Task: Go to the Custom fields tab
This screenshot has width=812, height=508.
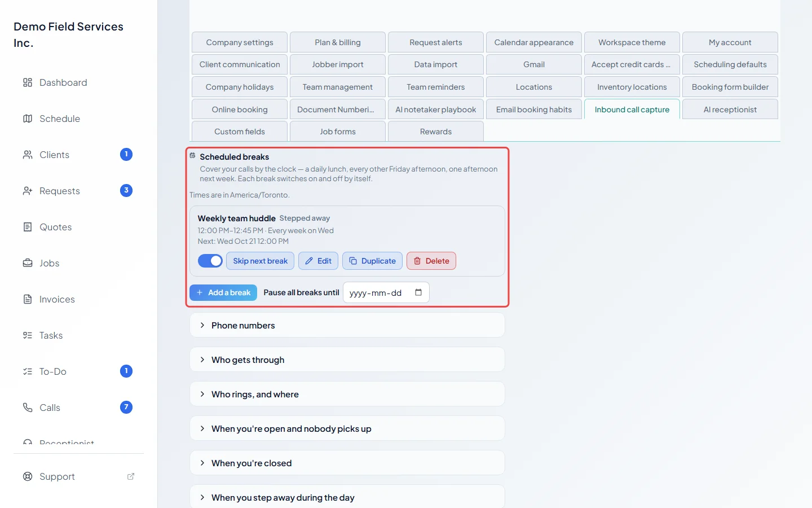Action: 240,132
